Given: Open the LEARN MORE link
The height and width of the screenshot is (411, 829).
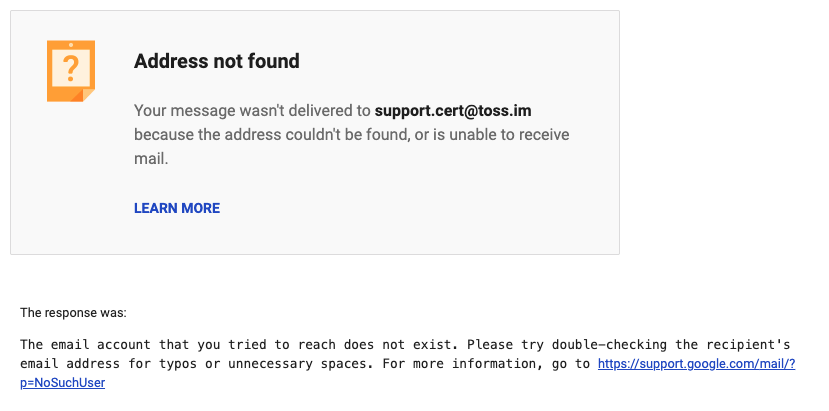Looking at the screenshot, I should [x=176, y=208].
